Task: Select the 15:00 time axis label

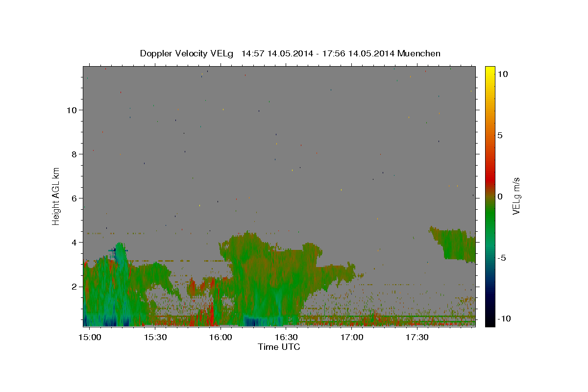Action: (x=90, y=338)
